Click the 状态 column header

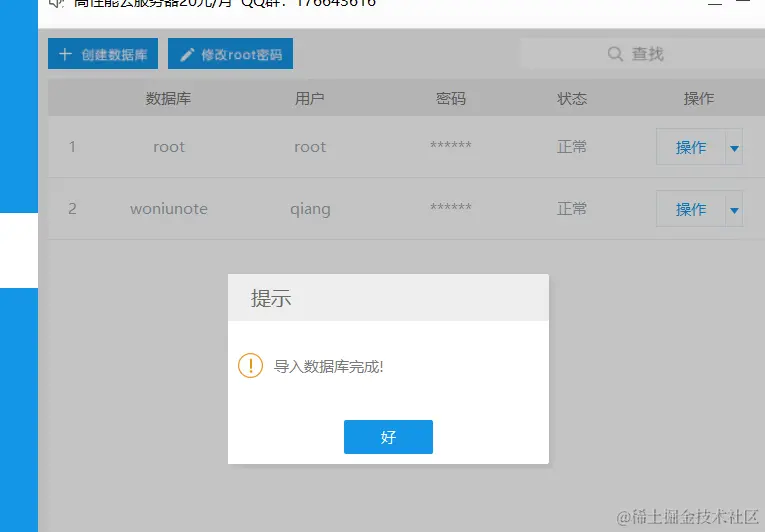coord(572,99)
